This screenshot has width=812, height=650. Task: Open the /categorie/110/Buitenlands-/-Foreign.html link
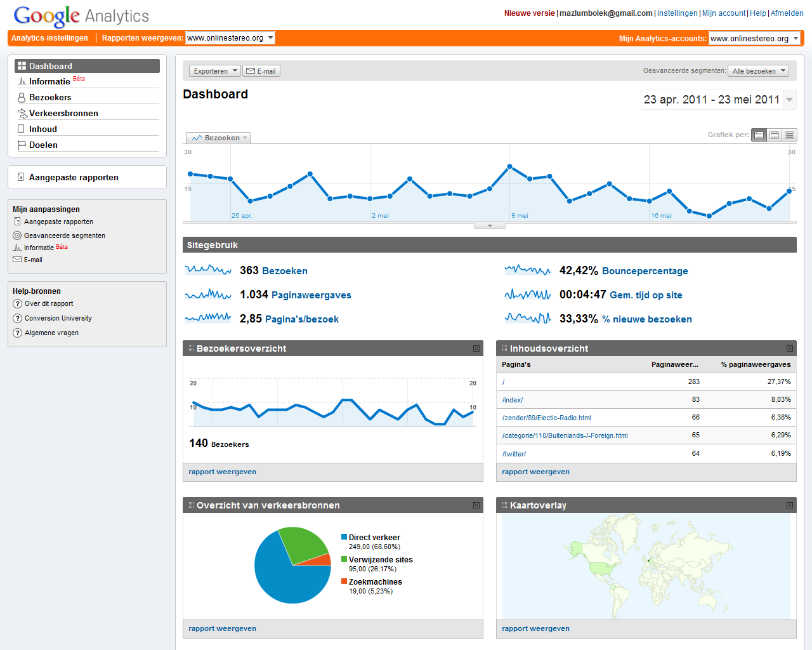[x=565, y=435]
